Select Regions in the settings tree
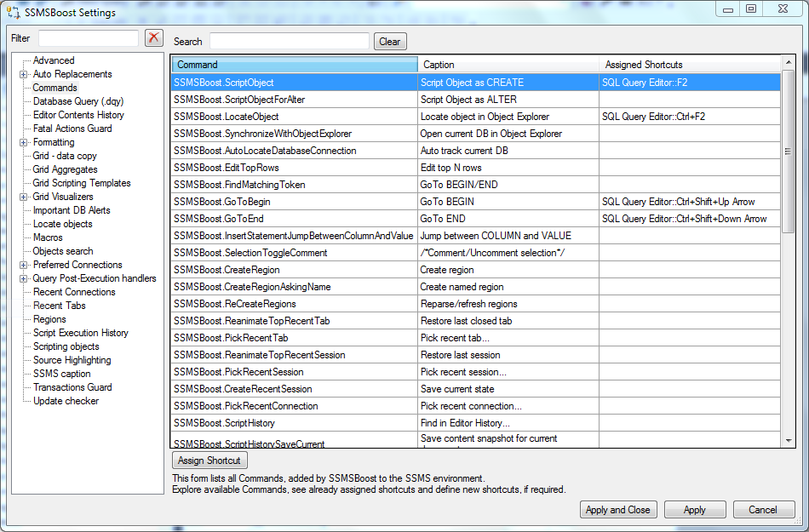Screen dimensions: 809x532 point(49,319)
